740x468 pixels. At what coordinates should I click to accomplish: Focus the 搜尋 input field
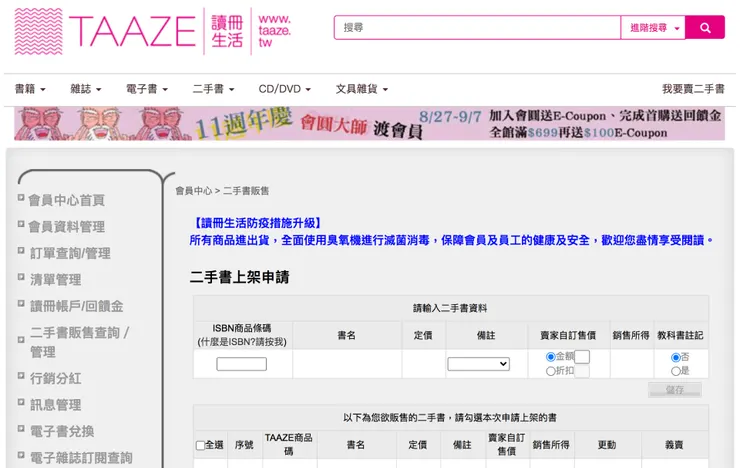(x=477, y=27)
